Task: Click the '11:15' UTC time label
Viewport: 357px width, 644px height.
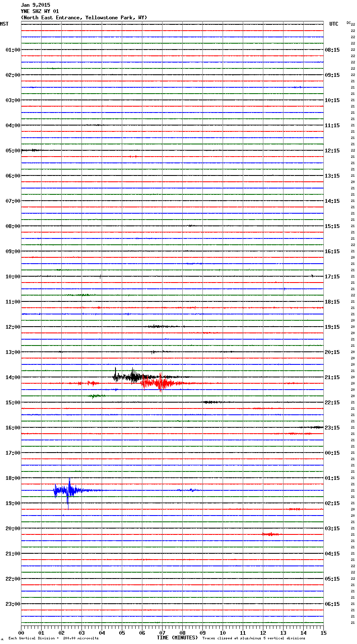Action: pyautogui.click(x=332, y=126)
